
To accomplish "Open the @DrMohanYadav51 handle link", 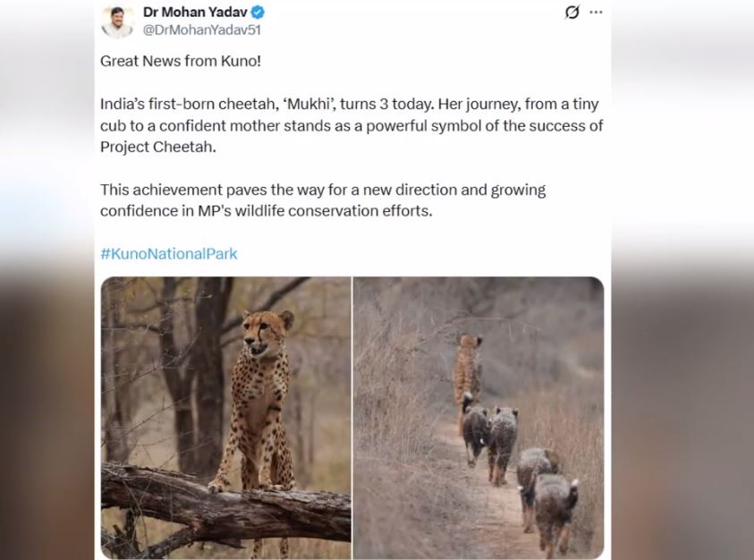I will click(x=202, y=30).
